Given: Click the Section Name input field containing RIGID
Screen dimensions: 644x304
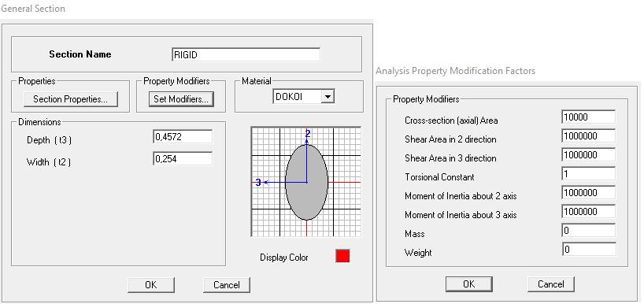Looking at the screenshot, I should point(246,54).
